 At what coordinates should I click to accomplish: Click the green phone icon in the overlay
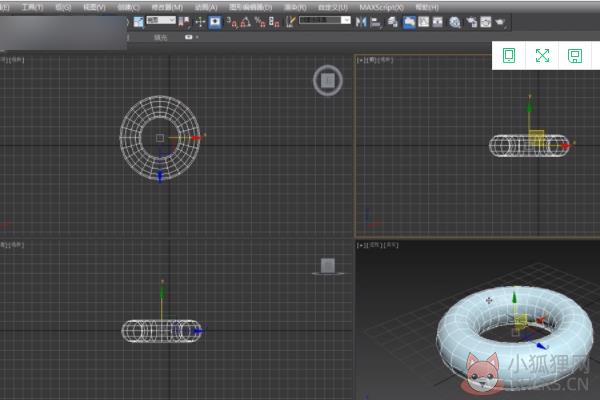(x=509, y=56)
